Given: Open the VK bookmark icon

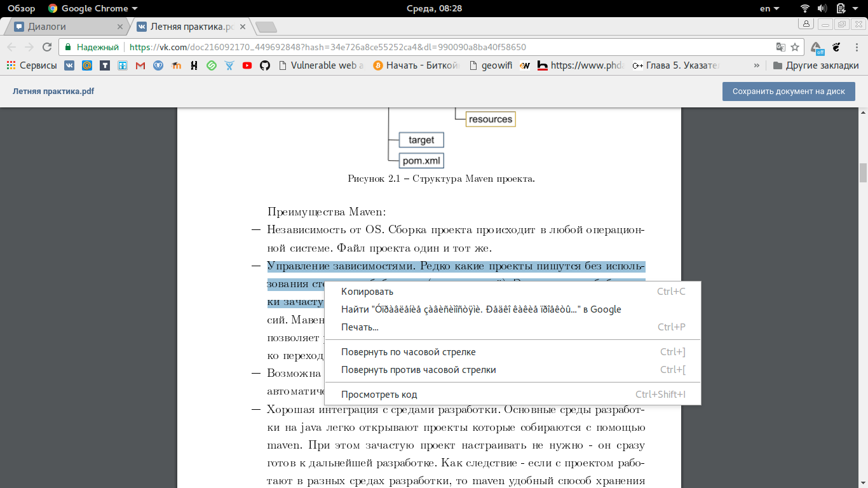Looking at the screenshot, I should (69, 65).
